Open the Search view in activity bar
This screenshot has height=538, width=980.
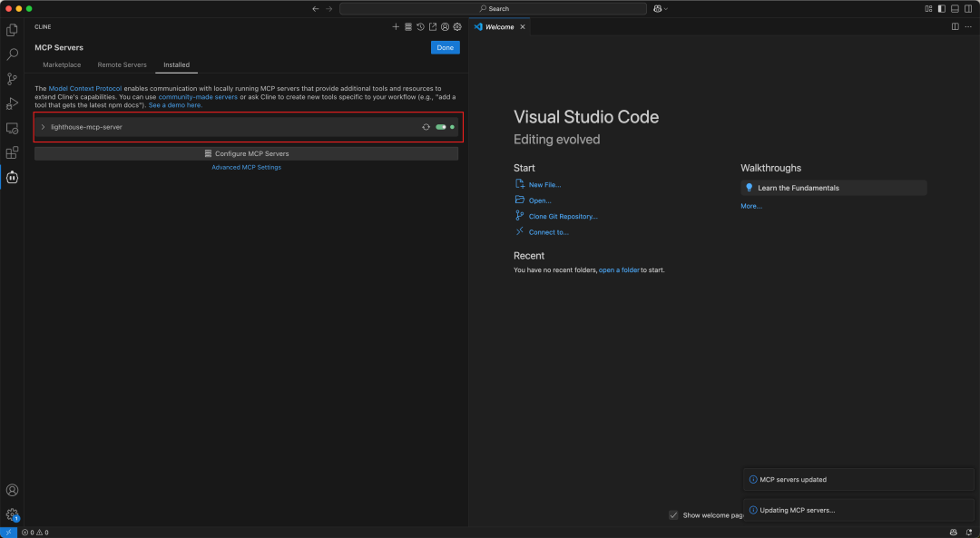12,54
